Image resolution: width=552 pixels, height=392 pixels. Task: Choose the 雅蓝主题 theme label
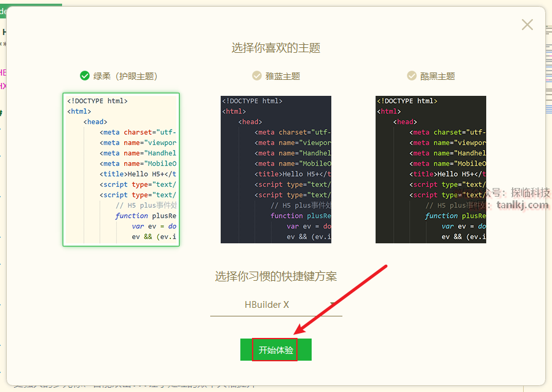[x=282, y=76]
